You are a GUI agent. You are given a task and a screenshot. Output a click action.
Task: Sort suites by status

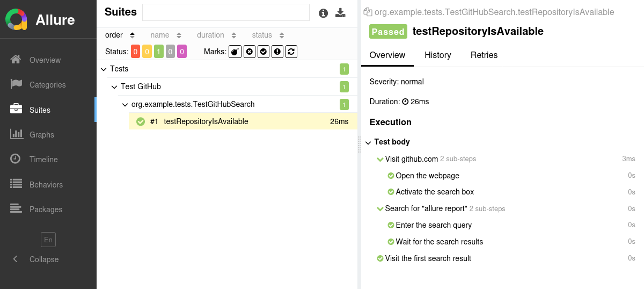(267, 35)
